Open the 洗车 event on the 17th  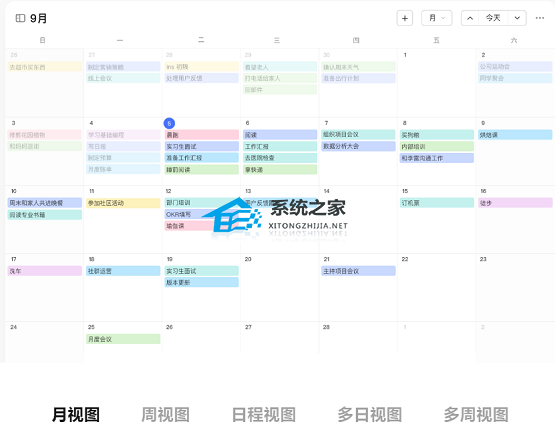(x=45, y=271)
